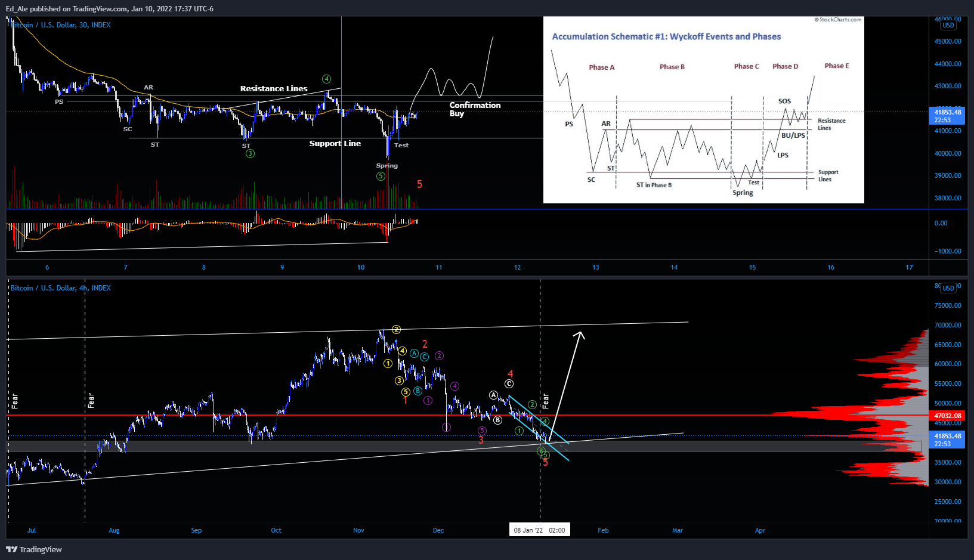Click day '13' on the upper time axis
The width and height of the screenshot is (974, 560).
(x=595, y=267)
